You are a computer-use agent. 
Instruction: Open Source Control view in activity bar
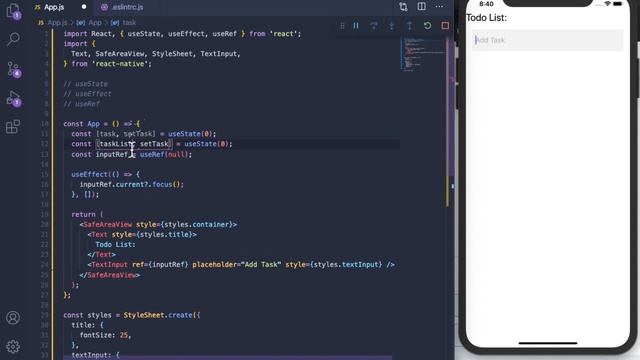click(x=13, y=69)
